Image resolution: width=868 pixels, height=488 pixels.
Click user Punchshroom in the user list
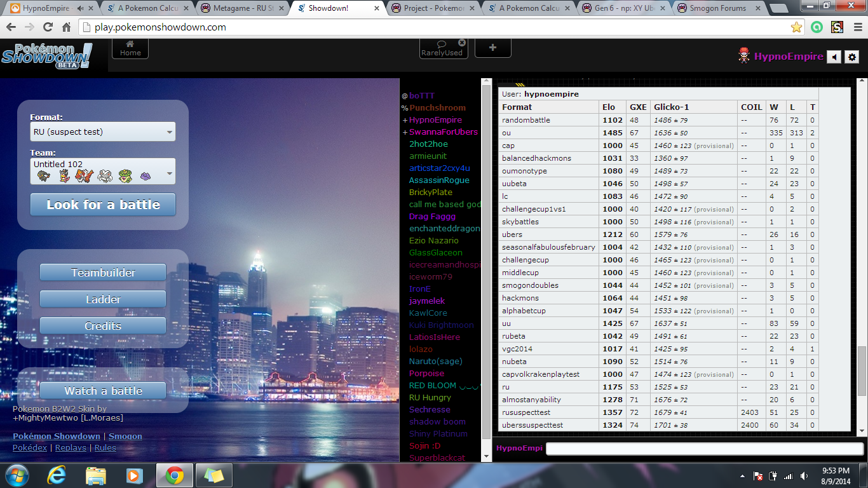click(437, 108)
